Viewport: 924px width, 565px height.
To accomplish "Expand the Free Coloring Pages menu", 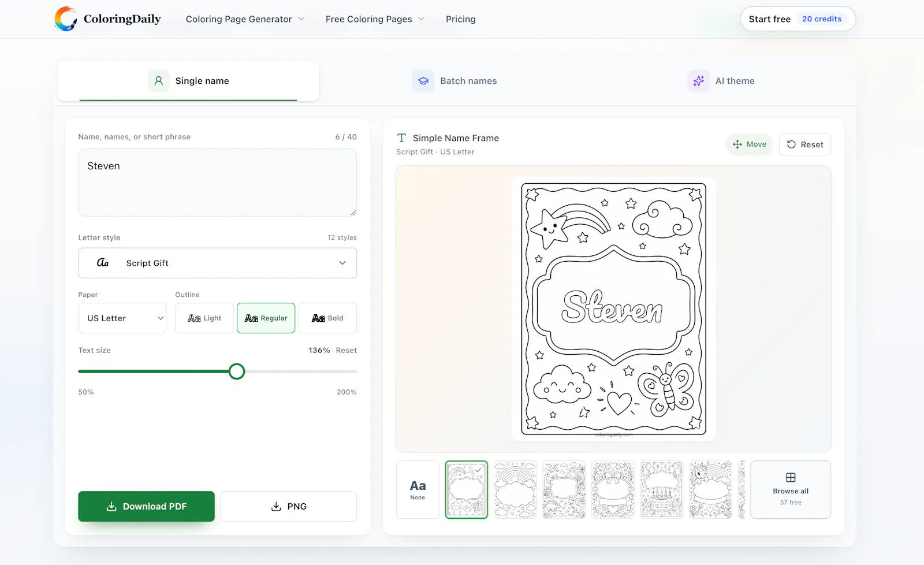I will click(375, 19).
